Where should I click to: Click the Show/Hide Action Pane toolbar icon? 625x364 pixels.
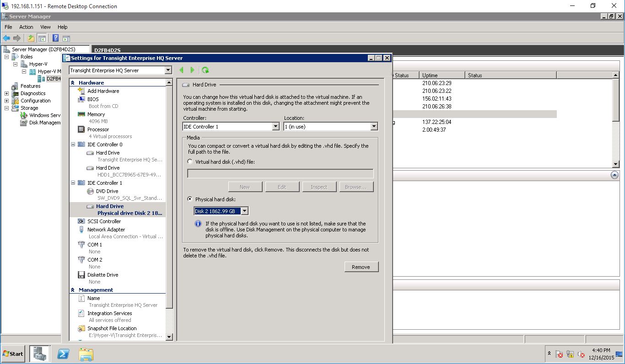point(66,38)
